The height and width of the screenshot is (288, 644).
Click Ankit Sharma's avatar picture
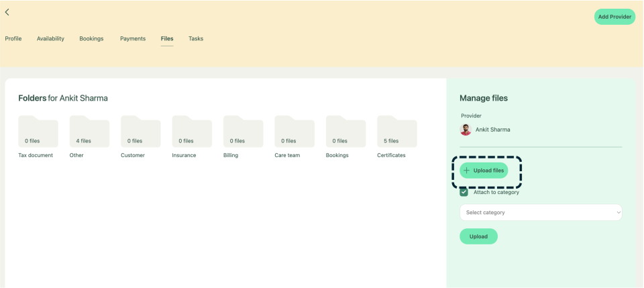coord(466,130)
